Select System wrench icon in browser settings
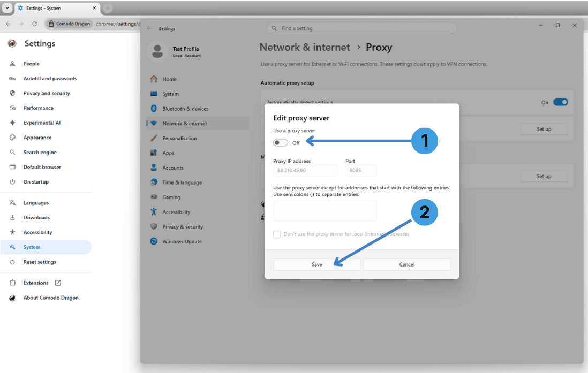Screen dimensions: 588x373 pyautogui.click(x=12, y=247)
